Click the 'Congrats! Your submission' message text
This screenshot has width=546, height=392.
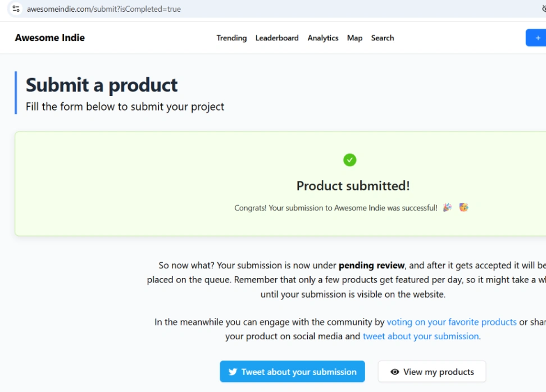pyautogui.click(x=336, y=208)
